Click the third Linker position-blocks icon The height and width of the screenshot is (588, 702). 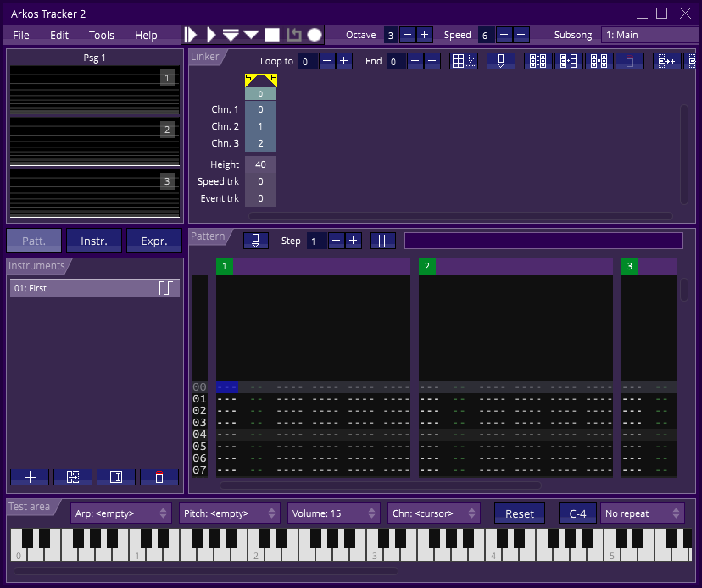pyautogui.click(x=599, y=61)
